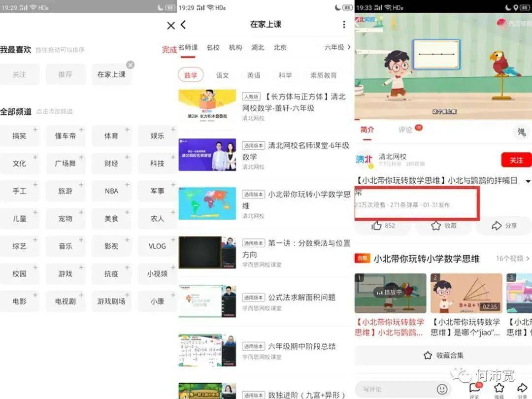Select the 语文 subject filter

222,75
